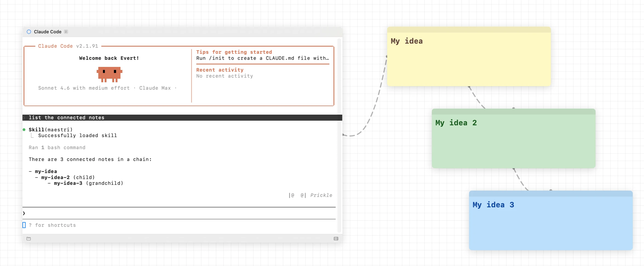Click the 'list the connected notes' header bar
Image resolution: width=644 pixels, height=266 pixels.
coord(67,118)
